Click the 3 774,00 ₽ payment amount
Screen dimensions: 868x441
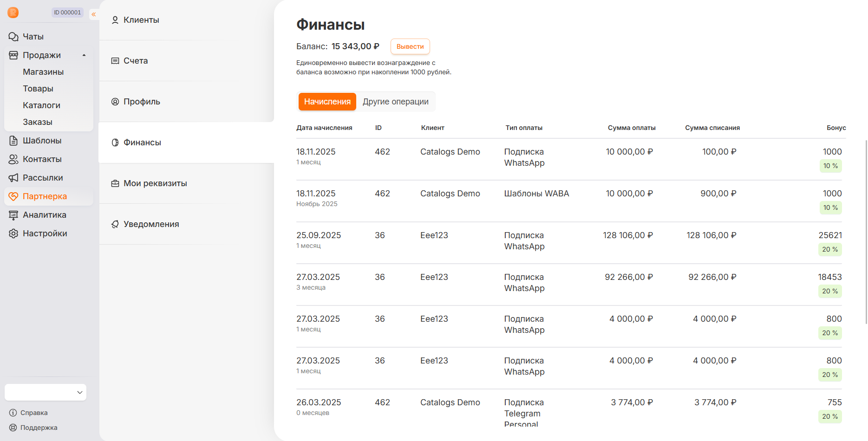[632, 402]
